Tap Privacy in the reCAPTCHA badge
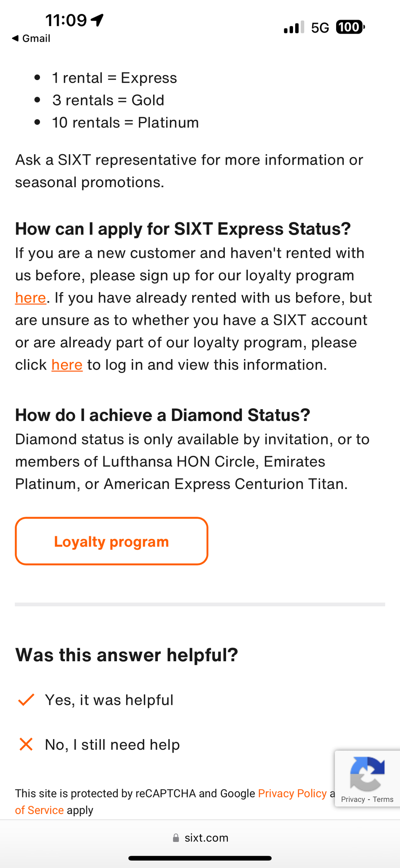This screenshot has width=400, height=868. (353, 799)
